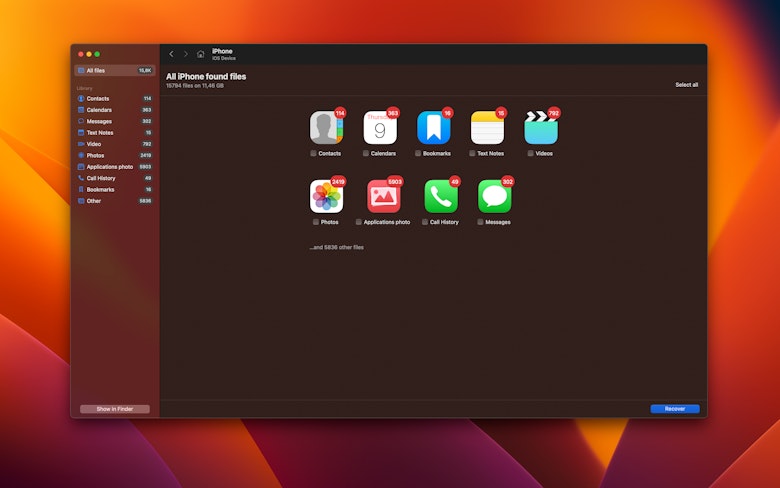Screen dimensions: 780x488
Task: Open the yellow Text Notes icon
Action: [488, 127]
